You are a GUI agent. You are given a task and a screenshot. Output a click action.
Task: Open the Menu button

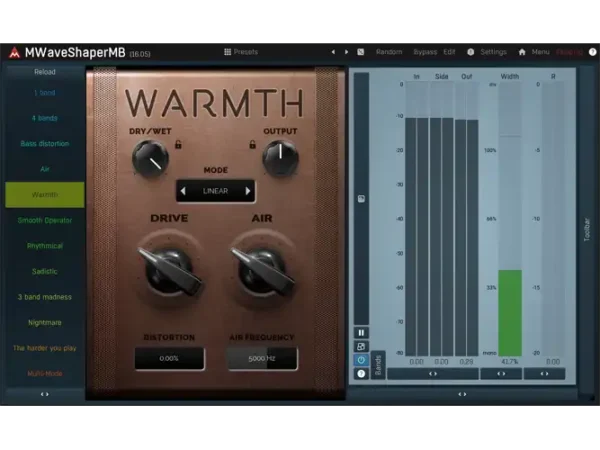pos(540,52)
